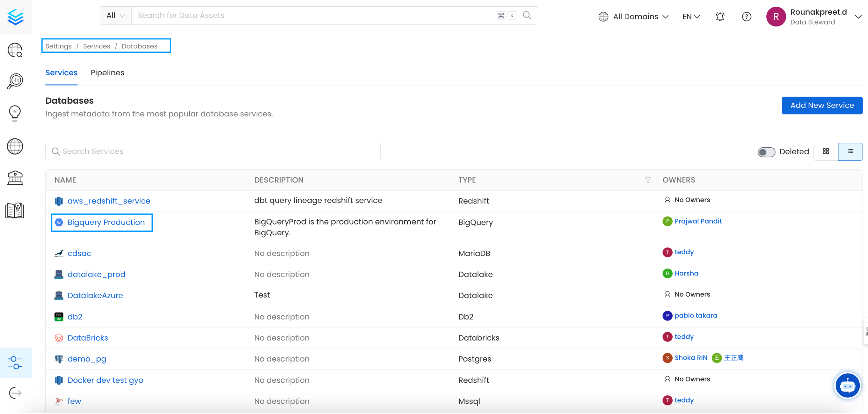Open the db2 service link
The image size is (868, 414).
pyautogui.click(x=75, y=317)
